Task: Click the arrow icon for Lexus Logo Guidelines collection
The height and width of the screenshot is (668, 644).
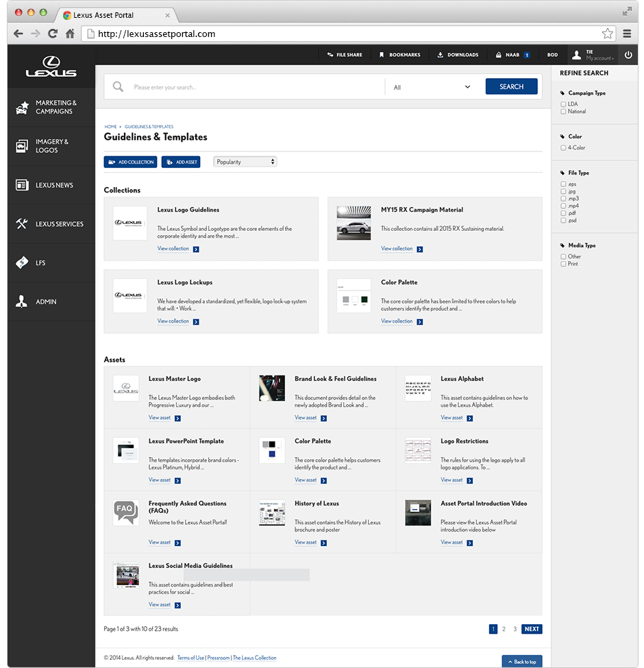Action: click(196, 249)
